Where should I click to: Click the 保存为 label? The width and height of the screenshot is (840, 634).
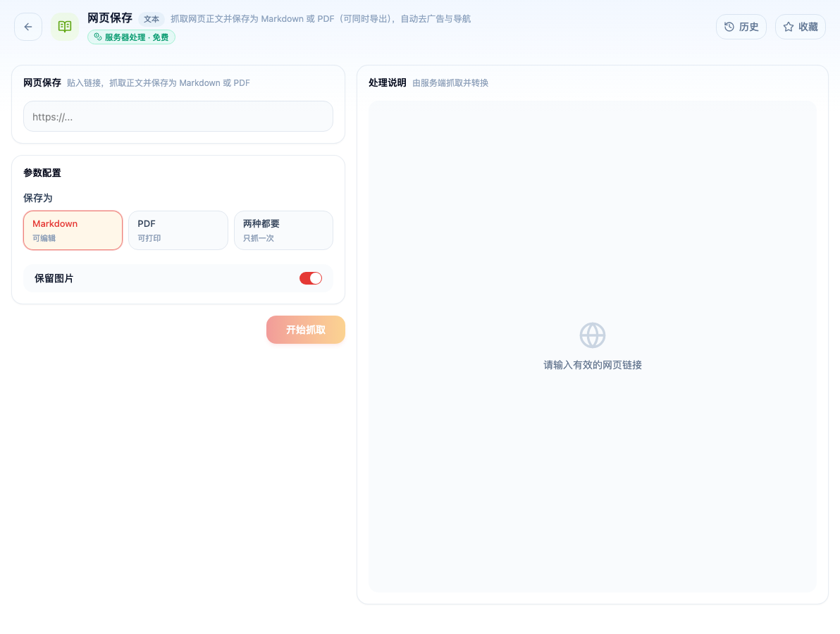click(x=37, y=198)
